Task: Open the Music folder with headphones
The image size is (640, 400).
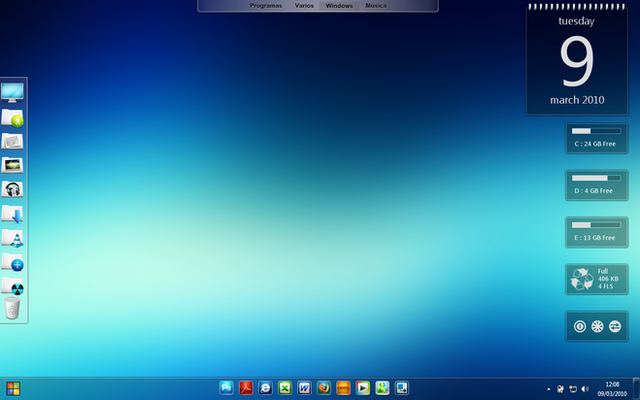Action: [x=12, y=189]
